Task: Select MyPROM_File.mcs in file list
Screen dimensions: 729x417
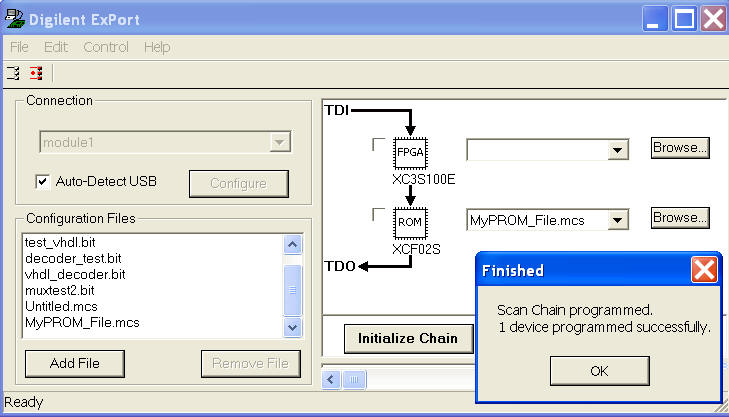Action: pos(82,323)
